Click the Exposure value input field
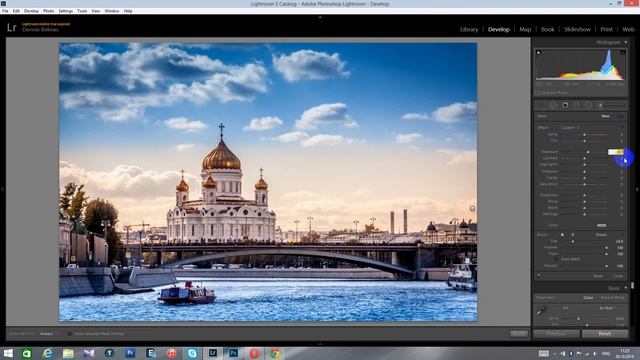Image resolution: width=640 pixels, height=360 pixels. coord(616,152)
